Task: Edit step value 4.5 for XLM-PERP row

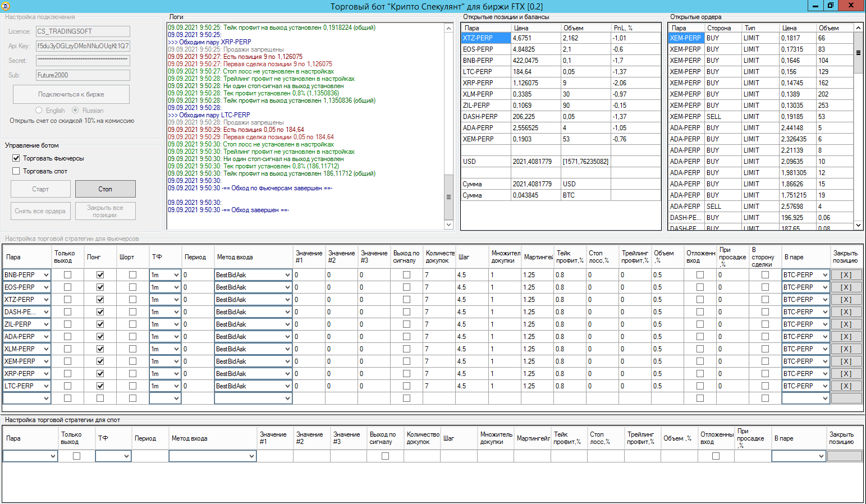Action: pos(471,349)
